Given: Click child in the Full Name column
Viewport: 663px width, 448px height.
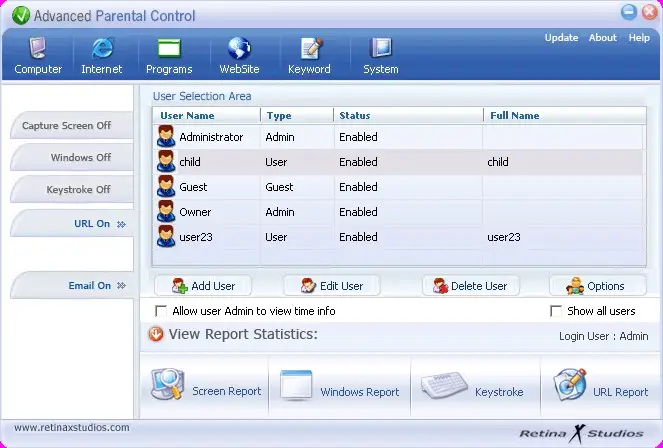Looking at the screenshot, I should [498, 162].
